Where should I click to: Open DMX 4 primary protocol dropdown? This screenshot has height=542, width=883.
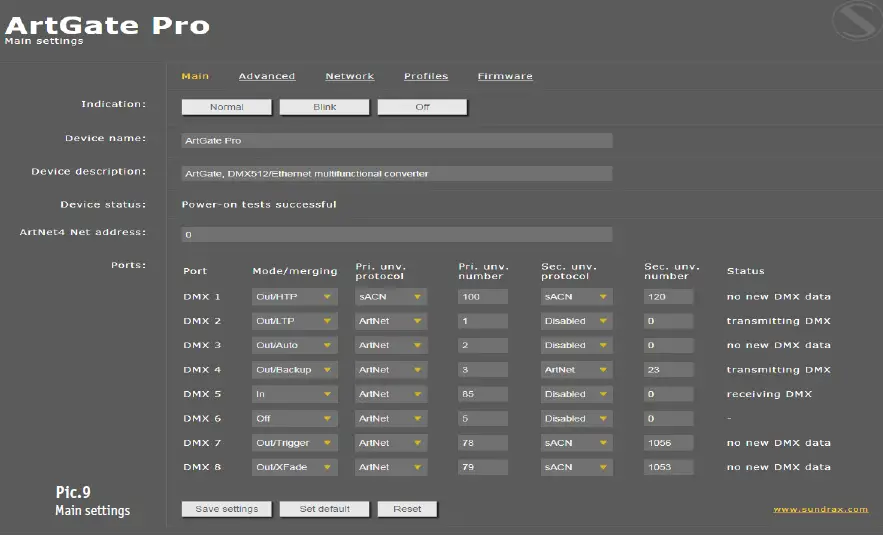391,370
